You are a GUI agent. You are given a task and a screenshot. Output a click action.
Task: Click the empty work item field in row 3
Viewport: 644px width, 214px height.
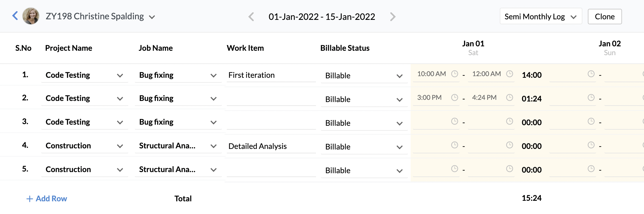271,122
